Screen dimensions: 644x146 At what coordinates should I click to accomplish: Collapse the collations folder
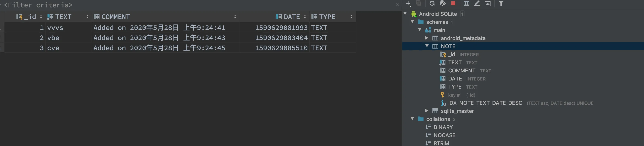point(413,118)
